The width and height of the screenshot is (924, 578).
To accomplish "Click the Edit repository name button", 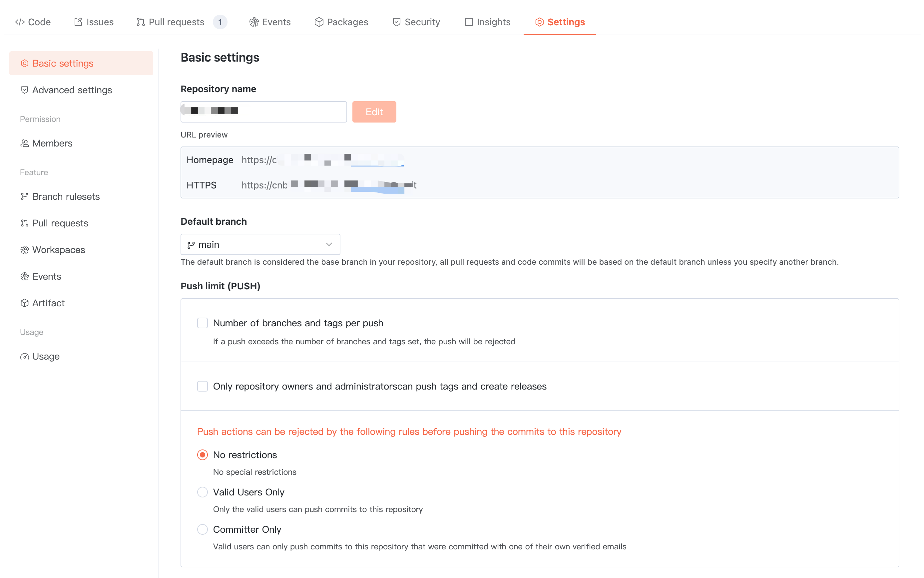I will click(x=374, y=112).
